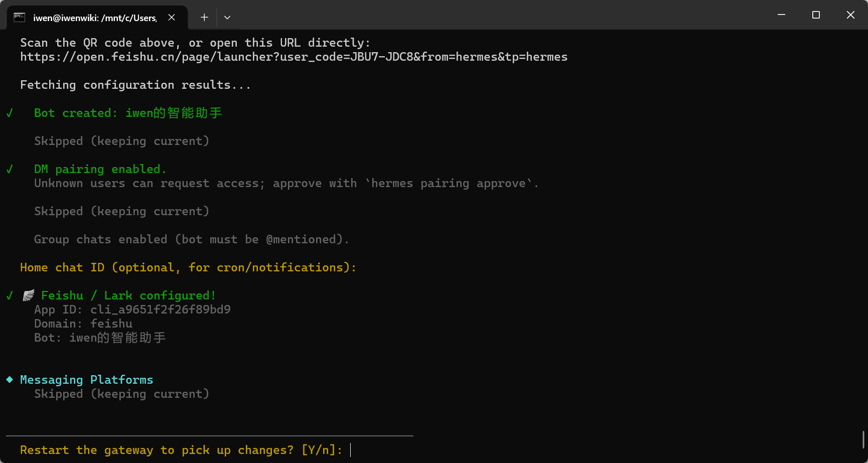Minimize the terminal window
Viewport: 868px width, 463px height.
[781, 15]
